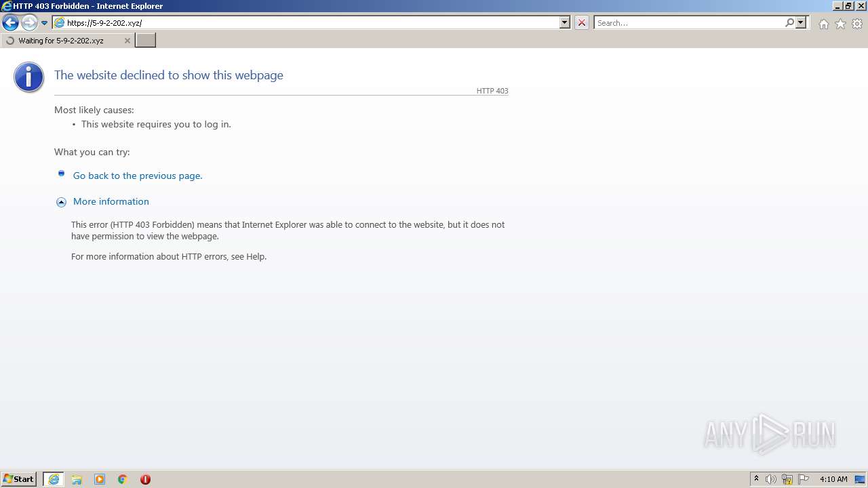This screenshot has width=868, height=488.
Task: Open Windows Media Player taskbar icon
Action: point(100,479)
